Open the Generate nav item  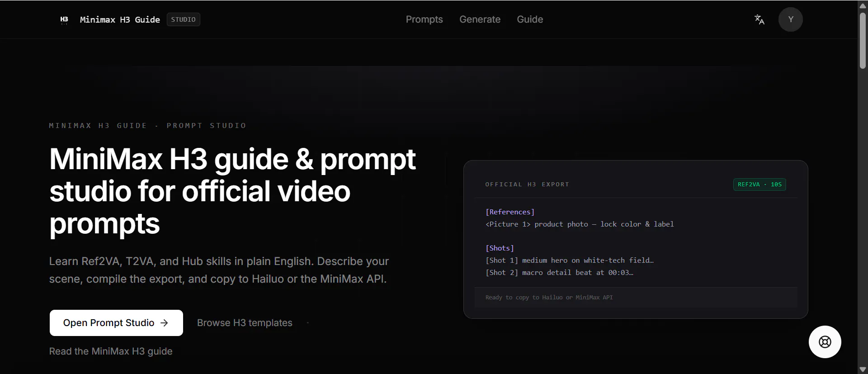480,19
